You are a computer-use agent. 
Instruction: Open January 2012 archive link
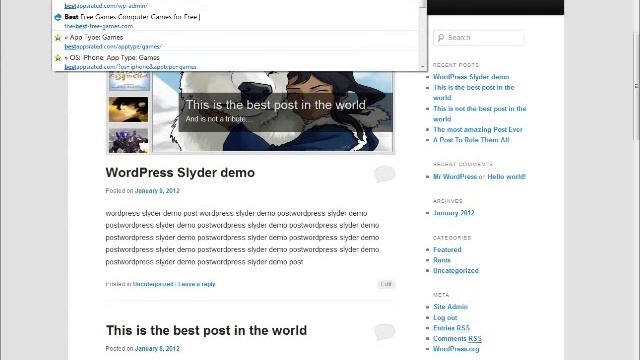point(453,213)
